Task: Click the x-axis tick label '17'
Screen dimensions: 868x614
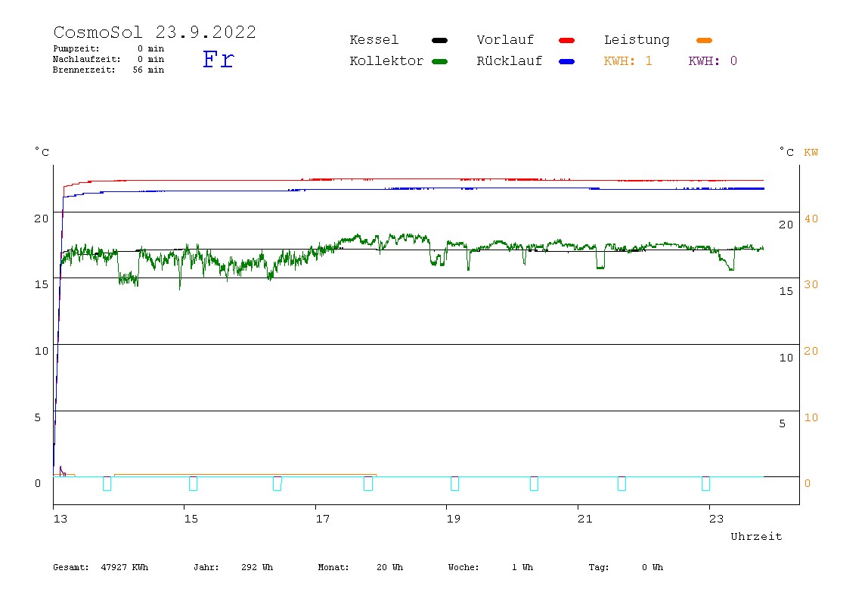Action: tap(323, 519)
